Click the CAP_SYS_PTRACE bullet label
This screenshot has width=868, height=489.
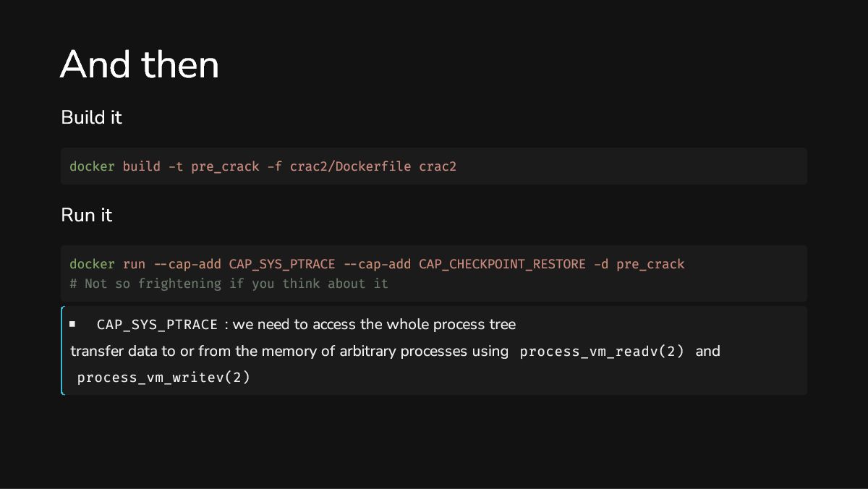point(157,325)
